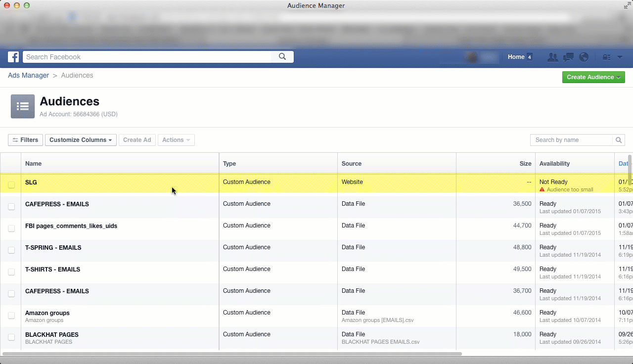This screenshot has height=364, width=633.
Task: Click the blurred profile picture in the header
Action: (472, 57)
